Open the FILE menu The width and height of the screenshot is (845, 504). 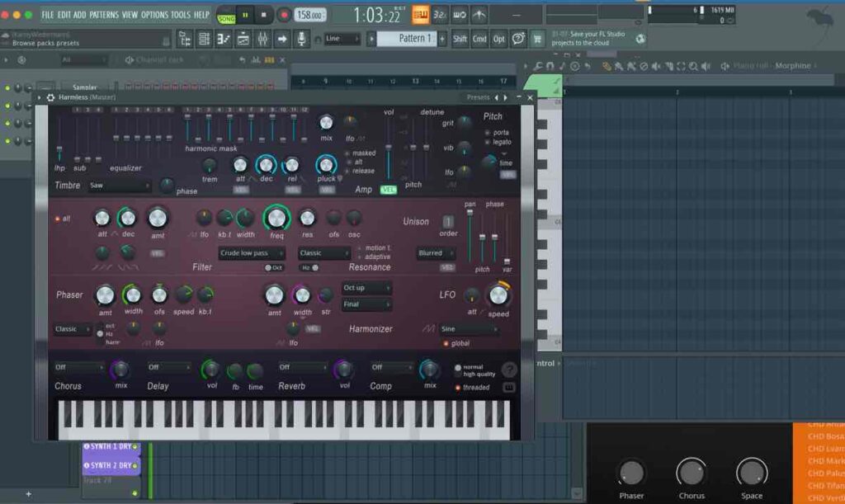(x=47, y=15)
